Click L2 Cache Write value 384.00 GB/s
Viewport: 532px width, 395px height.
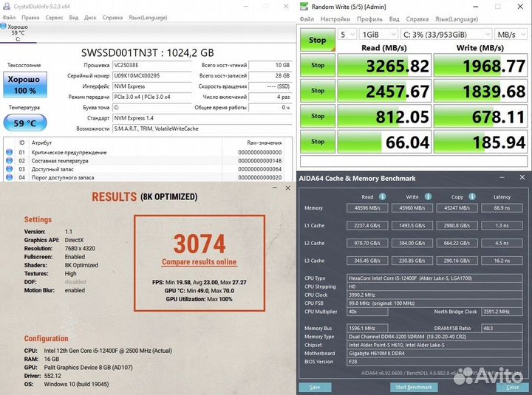(x=412, y=243)
